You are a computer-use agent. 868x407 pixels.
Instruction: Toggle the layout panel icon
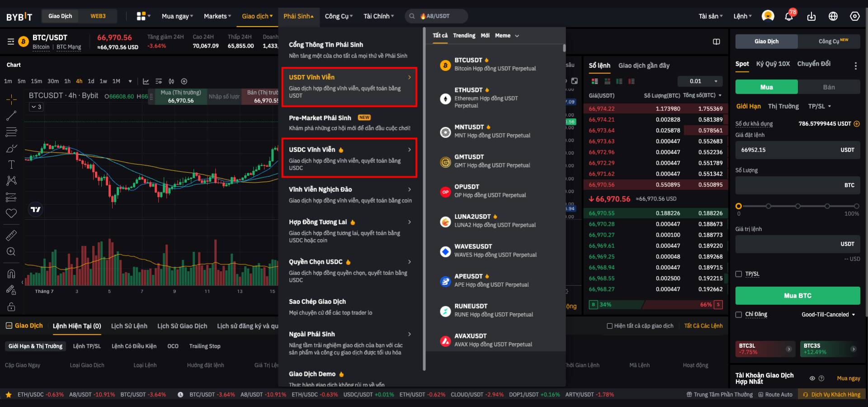point(717,42)
